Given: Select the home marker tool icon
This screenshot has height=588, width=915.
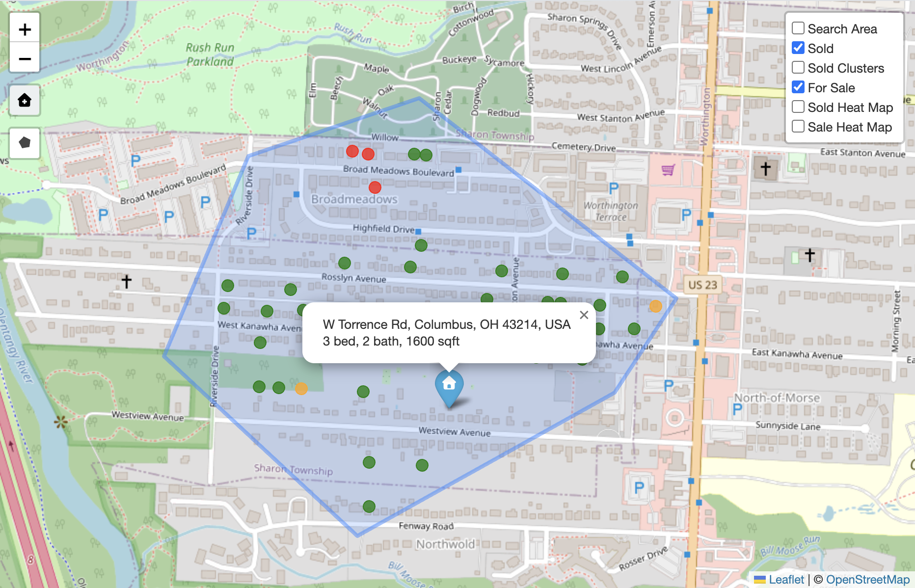Looking at the screenshot, I should [x=24, y=100].
